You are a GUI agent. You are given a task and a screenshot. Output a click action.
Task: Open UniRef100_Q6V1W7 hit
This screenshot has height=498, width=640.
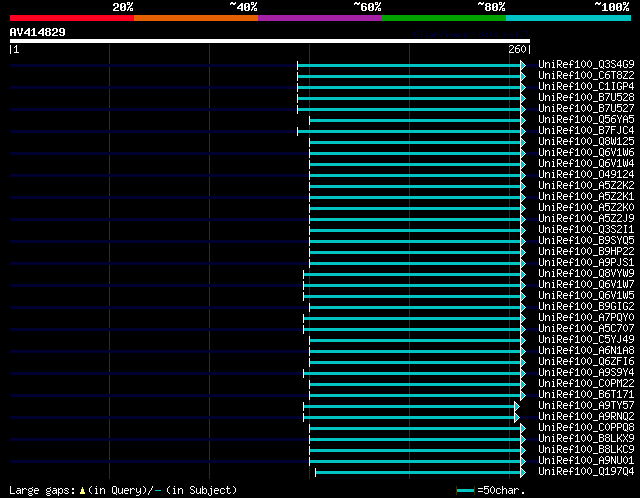(x=586, y=285)
